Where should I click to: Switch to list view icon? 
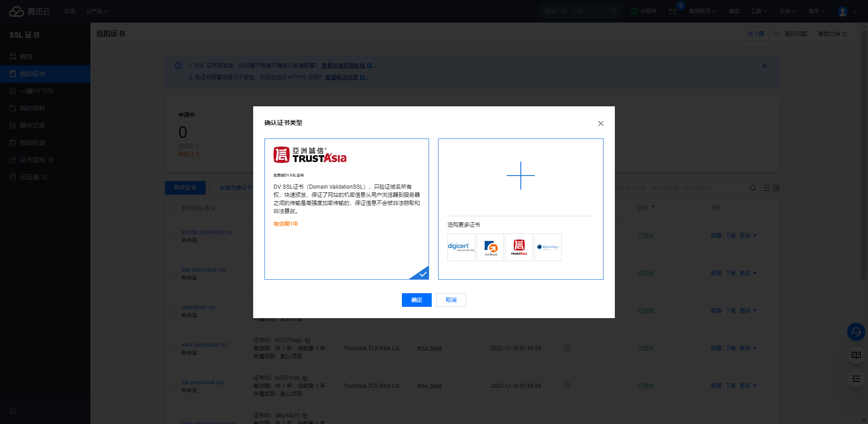[x=767, y=188]
